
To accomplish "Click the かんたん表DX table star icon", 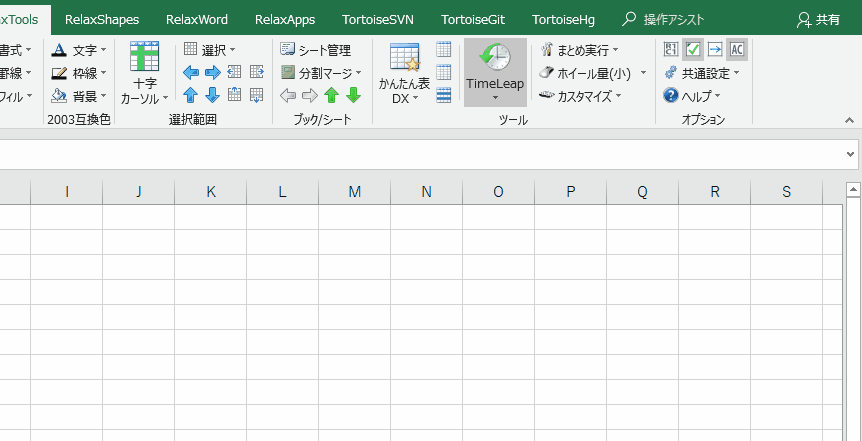I will [x=405, y=58].
